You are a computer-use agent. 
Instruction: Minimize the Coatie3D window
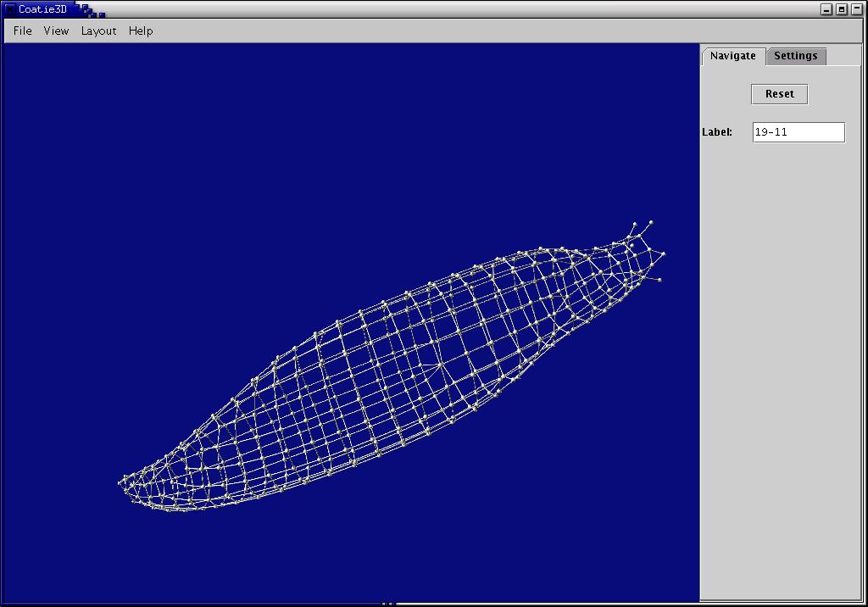(827, 9)
